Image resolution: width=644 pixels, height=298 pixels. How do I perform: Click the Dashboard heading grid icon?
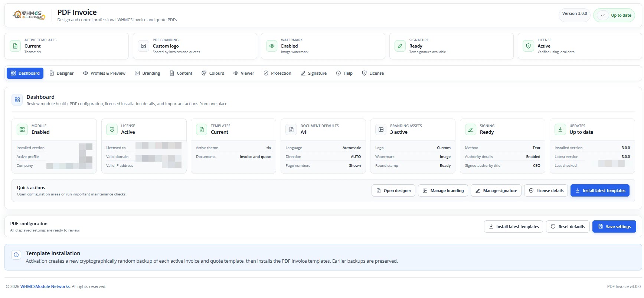click(17, 100)
